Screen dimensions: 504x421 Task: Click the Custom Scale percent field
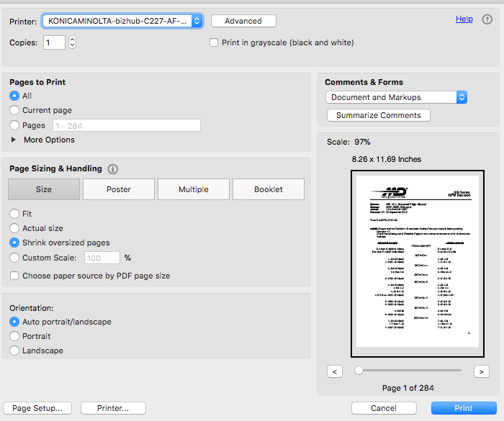coord(102,258)
